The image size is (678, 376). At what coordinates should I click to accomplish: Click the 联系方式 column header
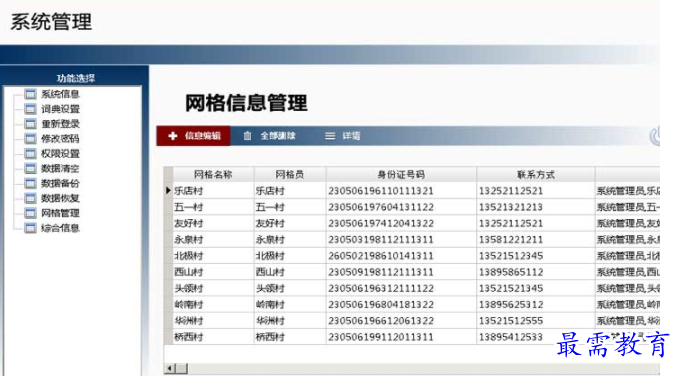536,175
